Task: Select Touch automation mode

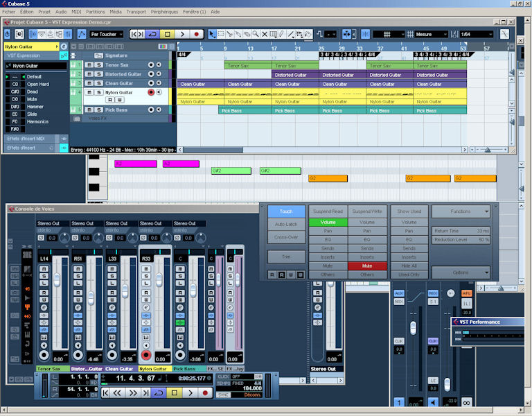Action: pyautogui.click(x=286, y=211)
